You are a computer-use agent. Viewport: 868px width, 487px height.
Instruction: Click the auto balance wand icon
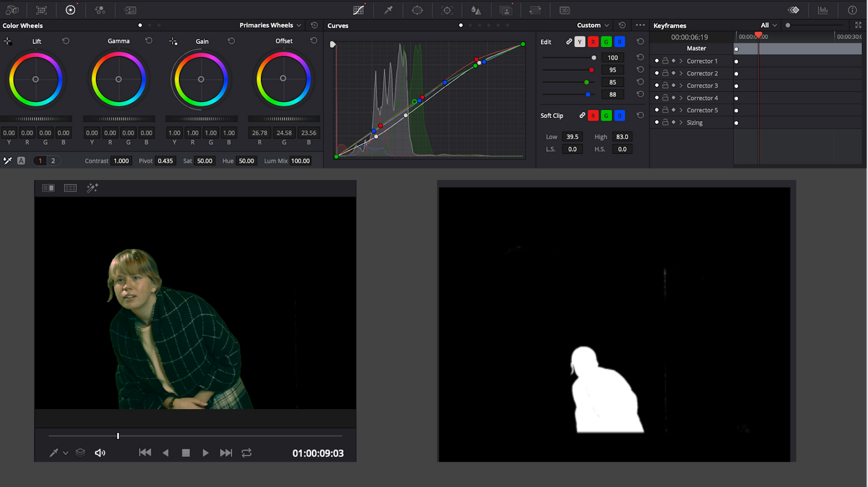[x=8, y=161]
